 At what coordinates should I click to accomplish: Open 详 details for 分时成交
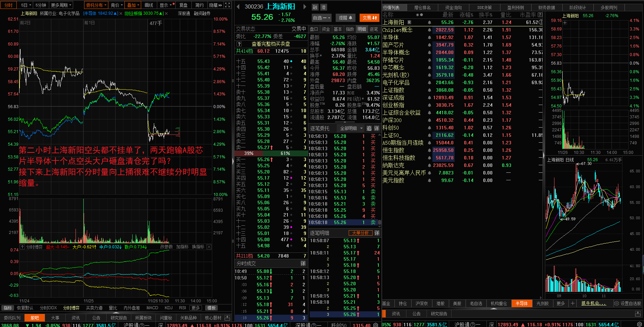coord(303,263)
